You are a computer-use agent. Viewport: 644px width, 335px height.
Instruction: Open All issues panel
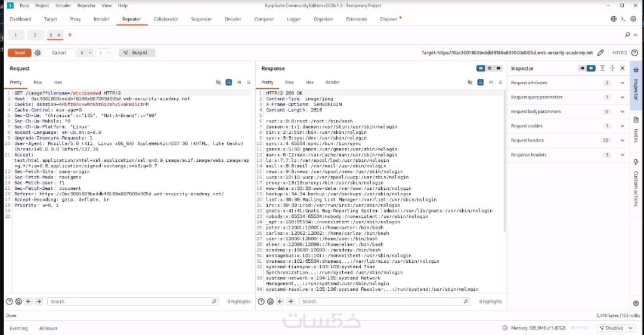48,328
